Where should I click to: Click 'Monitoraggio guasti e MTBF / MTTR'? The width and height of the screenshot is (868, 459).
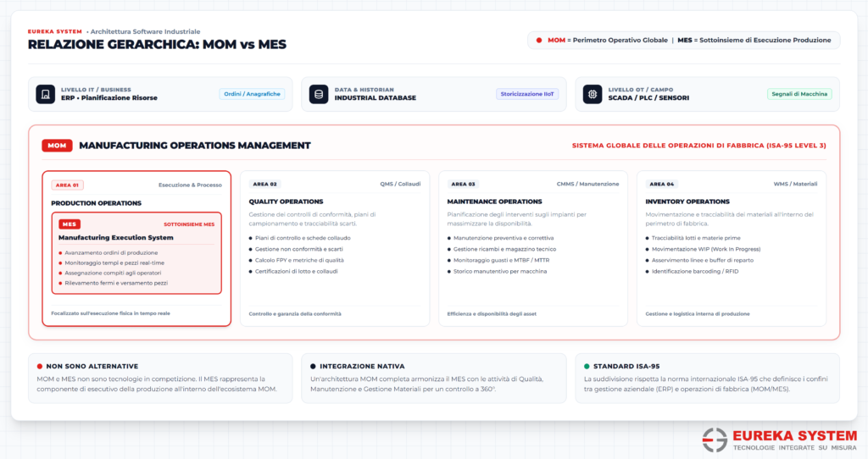coord(501,260)
